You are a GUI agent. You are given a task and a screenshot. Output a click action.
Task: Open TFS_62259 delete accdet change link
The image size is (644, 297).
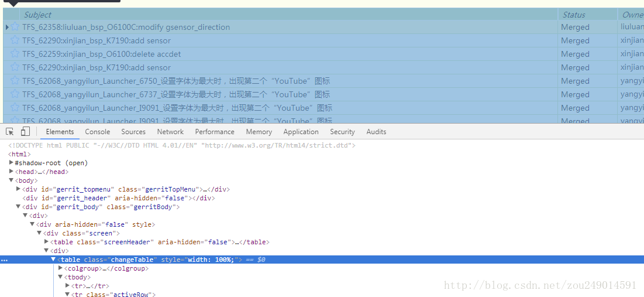coord(101,54)
